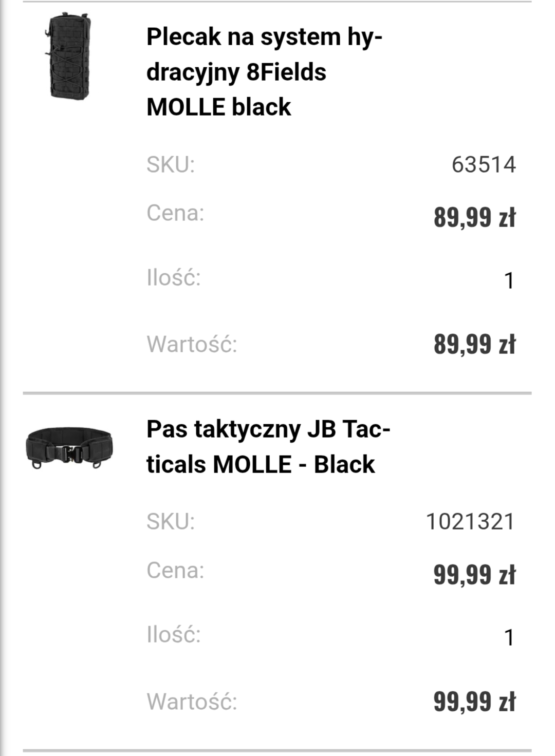Click the 99,99 zł amount beside Wartość
This screenshot has height=756, width=555.
(x=474, y=702)
